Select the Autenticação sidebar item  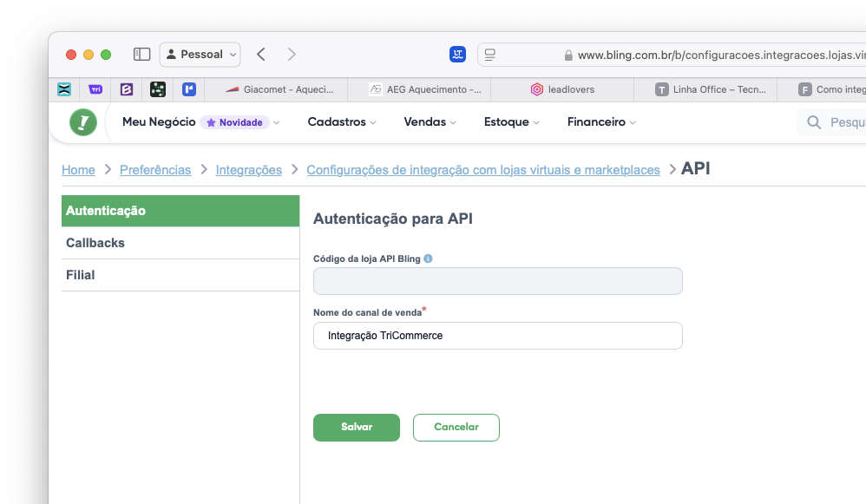180,211
